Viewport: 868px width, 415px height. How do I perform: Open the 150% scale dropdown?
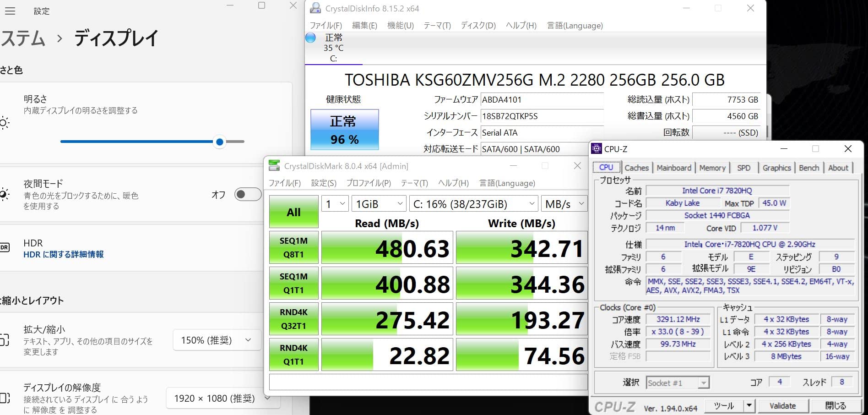217,340
